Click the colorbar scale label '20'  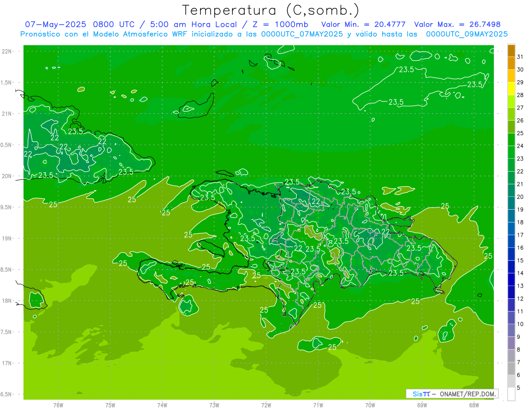click(x=520, y=197)
